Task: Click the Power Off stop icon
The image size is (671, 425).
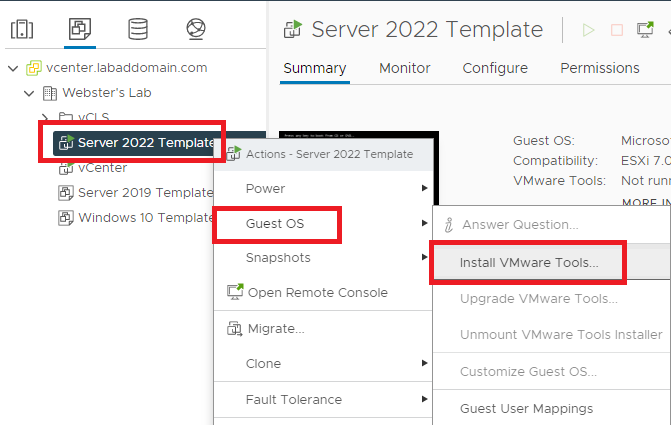Action: [x=617, y=29]
